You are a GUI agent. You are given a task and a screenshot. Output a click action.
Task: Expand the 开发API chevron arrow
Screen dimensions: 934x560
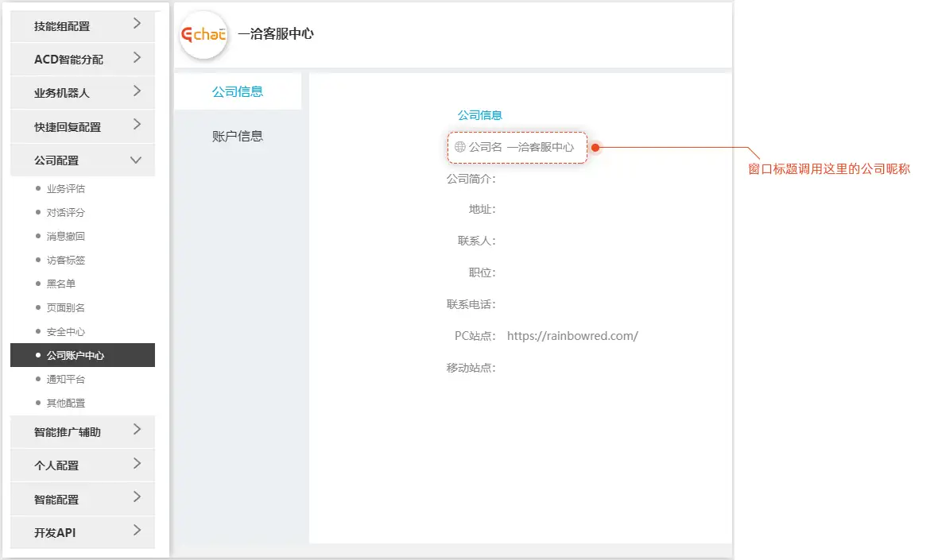click(137, 531)
